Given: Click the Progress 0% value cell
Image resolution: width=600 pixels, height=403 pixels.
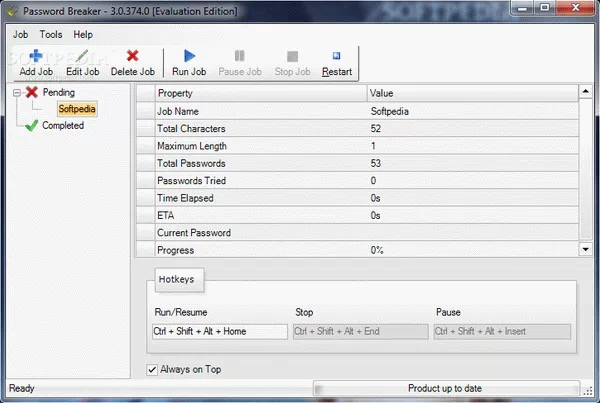Looking at the screenshot, I should click(x=473, y=250).
